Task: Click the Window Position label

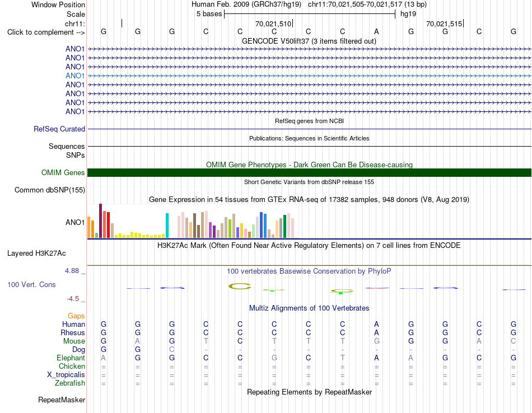Action: pyautogui.click(x=58, y=4)
